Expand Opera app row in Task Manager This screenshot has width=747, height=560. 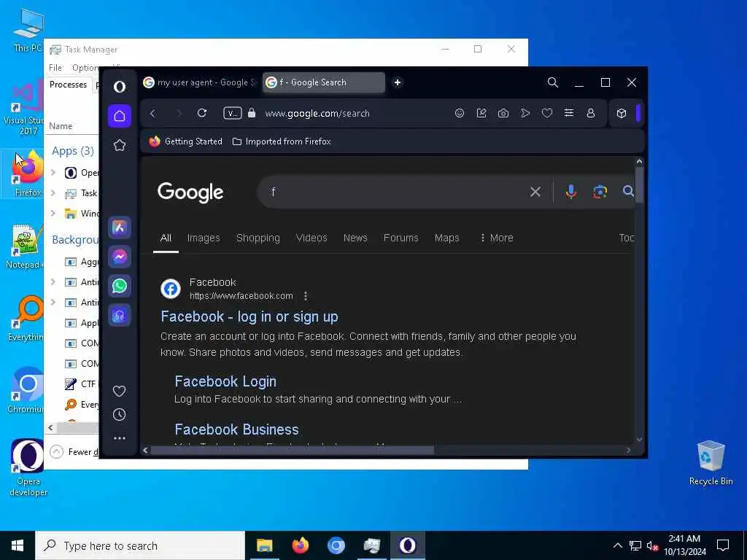(x=53, y=172)
